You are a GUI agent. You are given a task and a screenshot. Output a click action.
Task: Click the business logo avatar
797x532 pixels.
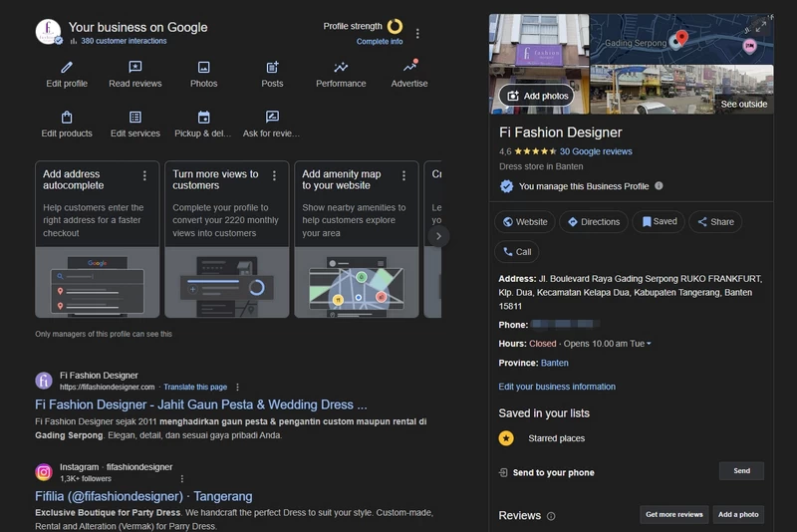48,32
